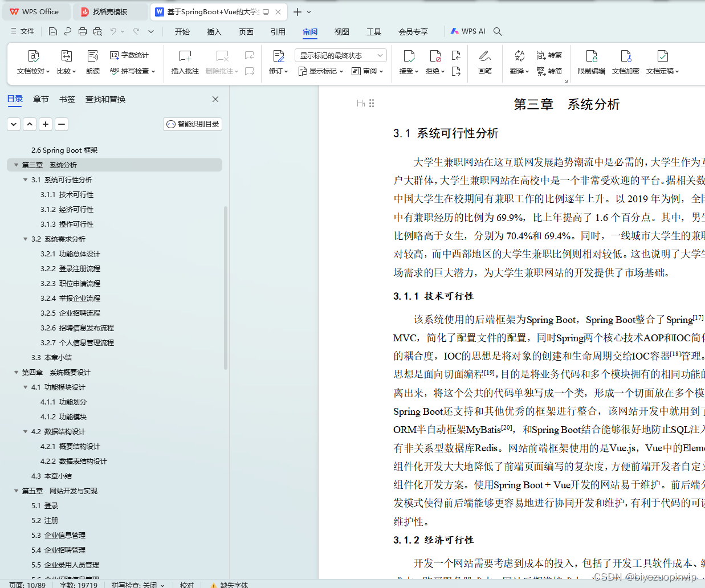The width and height of the screenshot is (705, 588).
Task: Click the search magnifier next to WPS AI
Action: coord(498,31)
